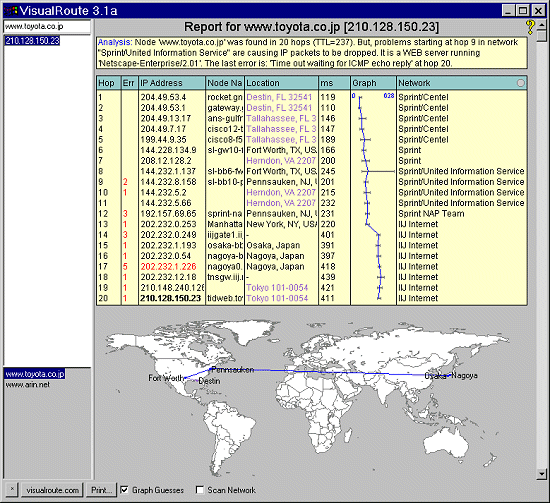Click the error count 5 in hop 17
The height and width of the screenshot is (503, 550).
(125, 267)
